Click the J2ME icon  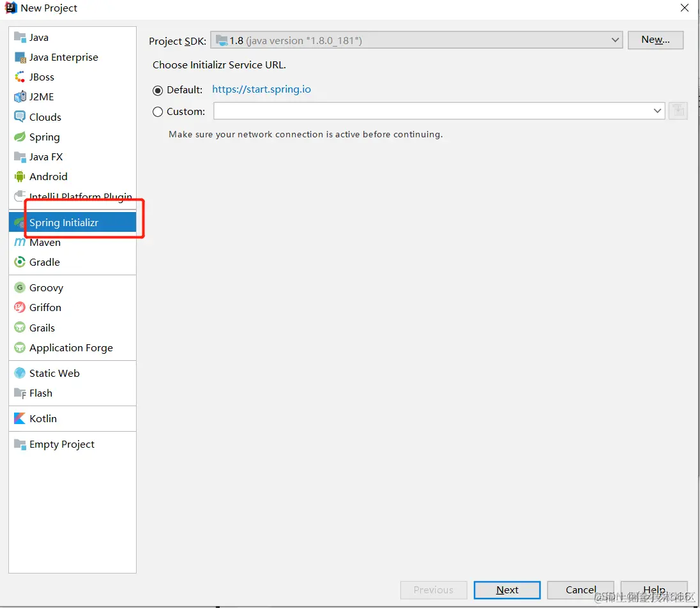pos(20,96)
